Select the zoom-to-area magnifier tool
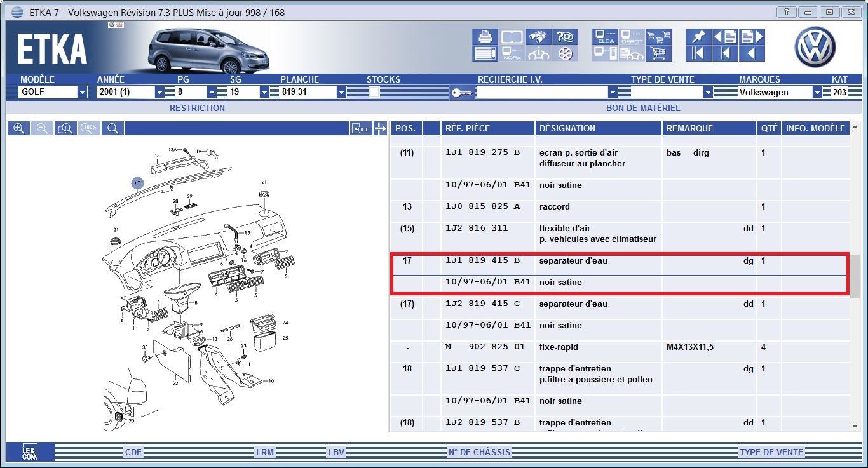Image resolution: width=868 pixels, height=468 pixels. (x=65, y=128)
